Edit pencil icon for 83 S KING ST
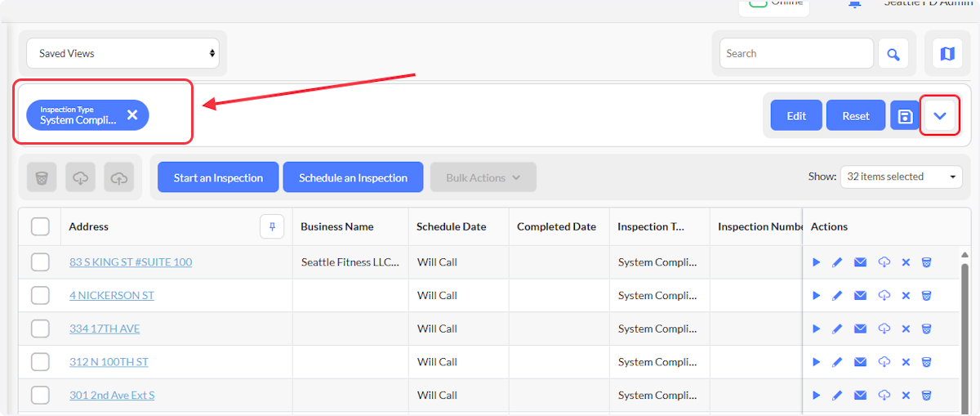This screenshot has height=416, width=980. (x=837, y=262)
